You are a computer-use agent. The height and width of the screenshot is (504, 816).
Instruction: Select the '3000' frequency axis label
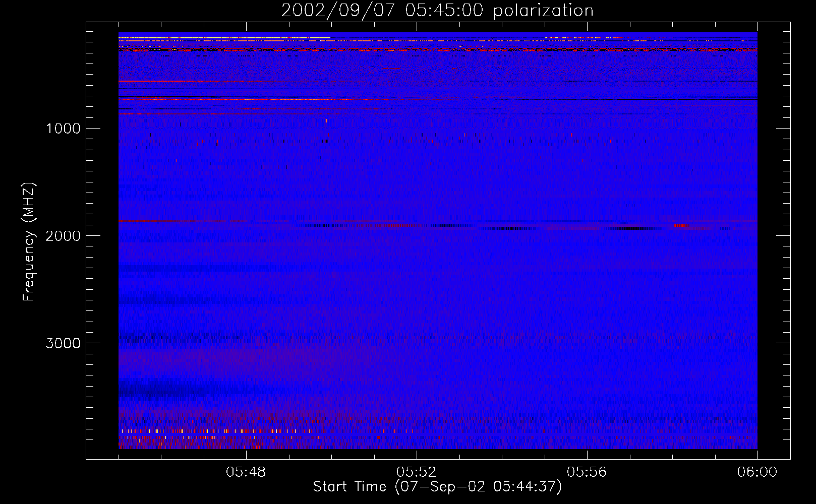[63, 343]
